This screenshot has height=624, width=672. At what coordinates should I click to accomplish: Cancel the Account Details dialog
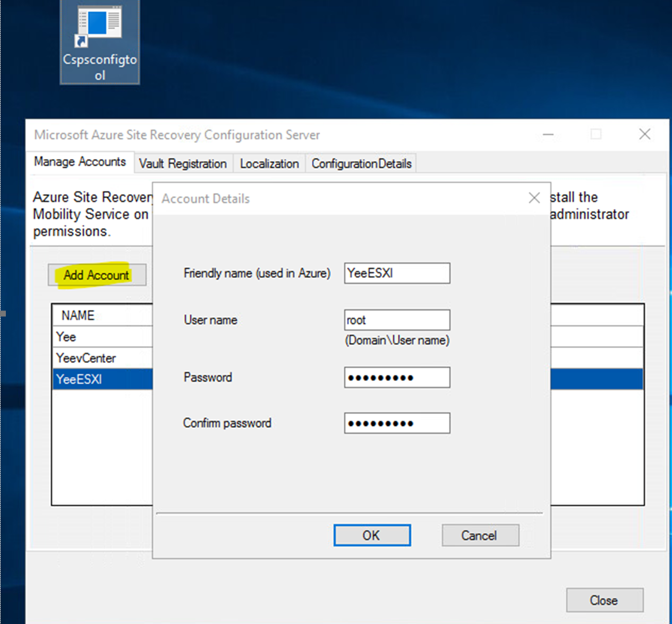point(480,535)
